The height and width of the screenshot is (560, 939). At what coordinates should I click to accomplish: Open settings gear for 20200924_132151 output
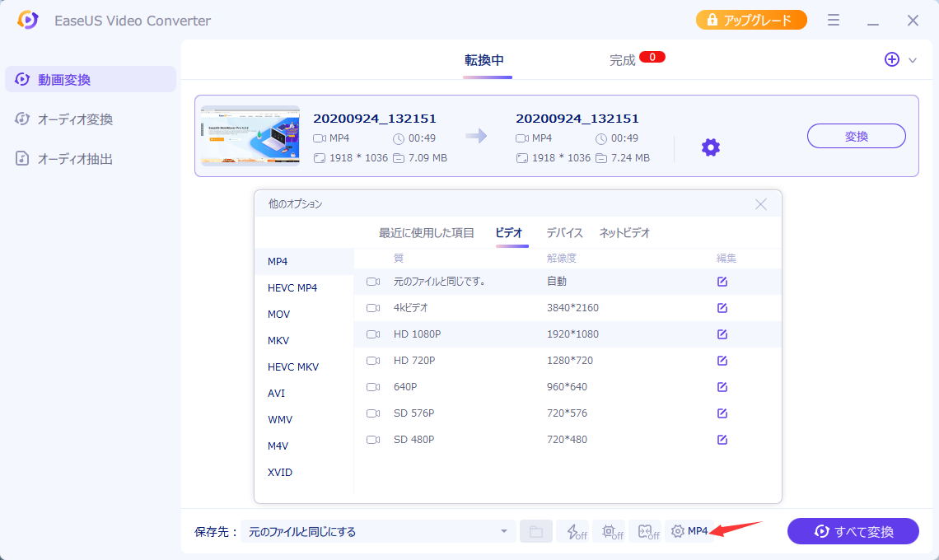point(710,147)
